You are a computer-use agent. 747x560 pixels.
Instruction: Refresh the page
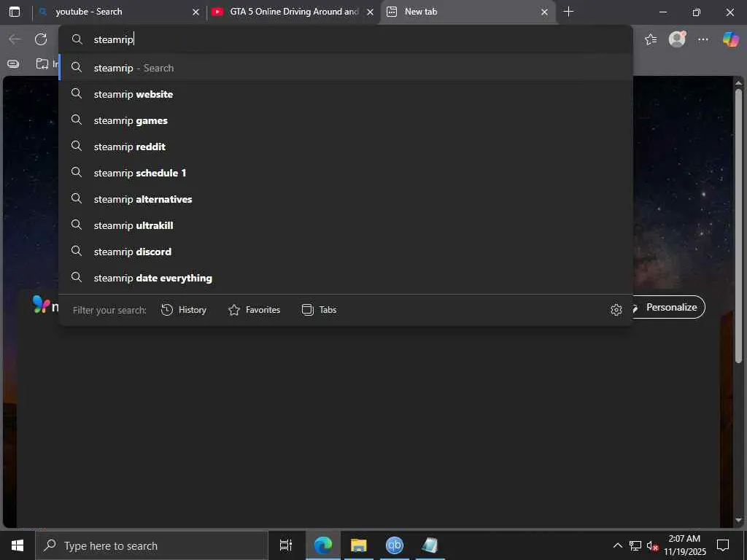41,39
